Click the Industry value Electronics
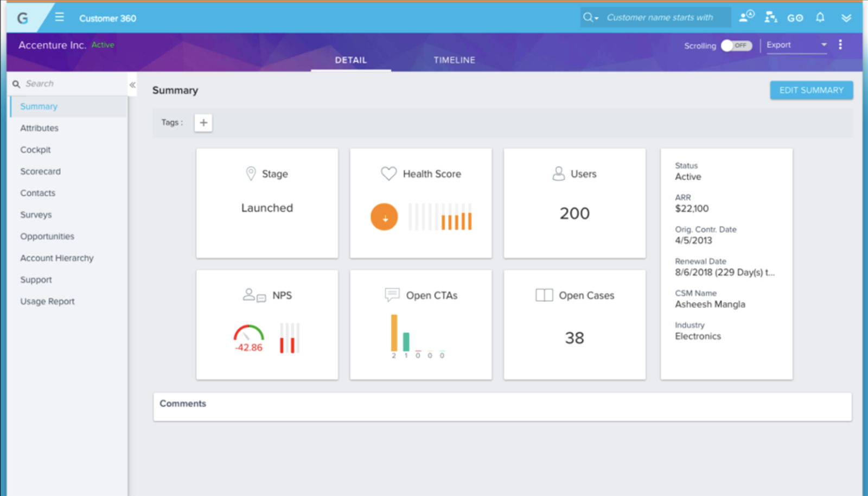 (698, 336)
